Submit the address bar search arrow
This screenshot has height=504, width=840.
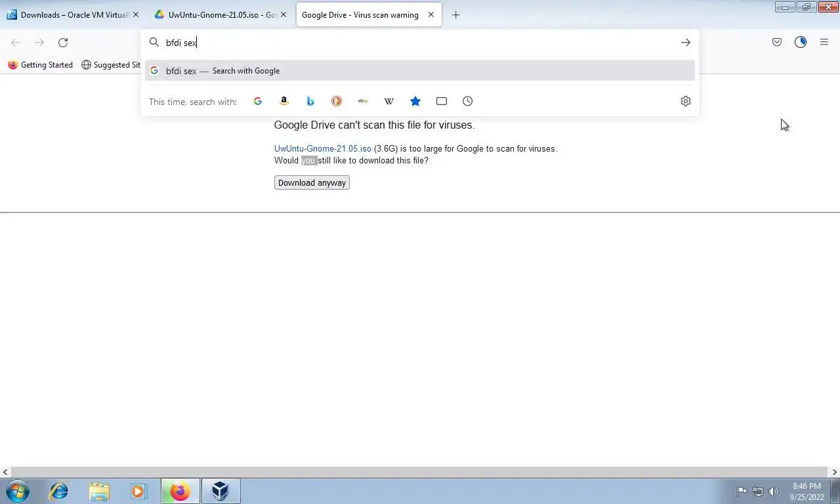[685, 43]
